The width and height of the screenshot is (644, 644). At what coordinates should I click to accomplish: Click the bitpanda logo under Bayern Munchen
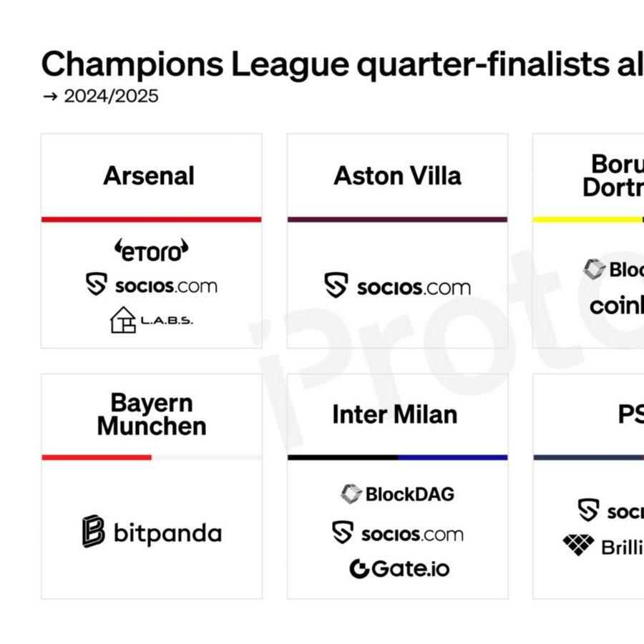pos(152,532)
